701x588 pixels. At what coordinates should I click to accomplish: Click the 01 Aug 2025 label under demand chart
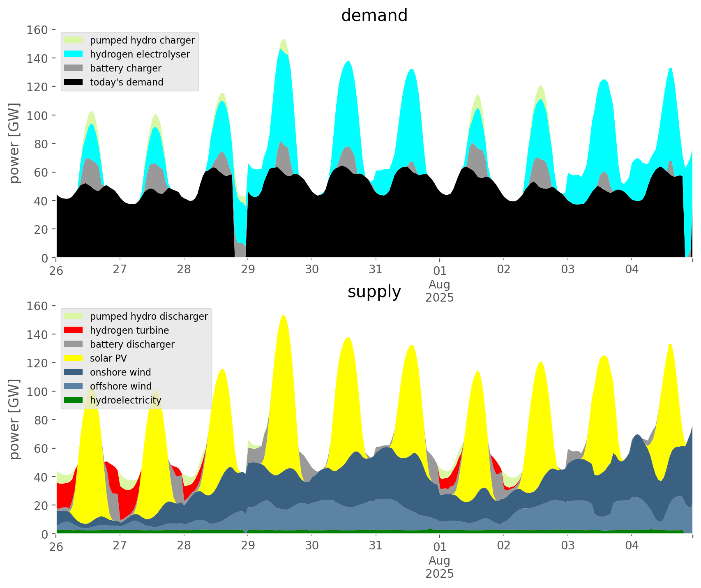439,284
